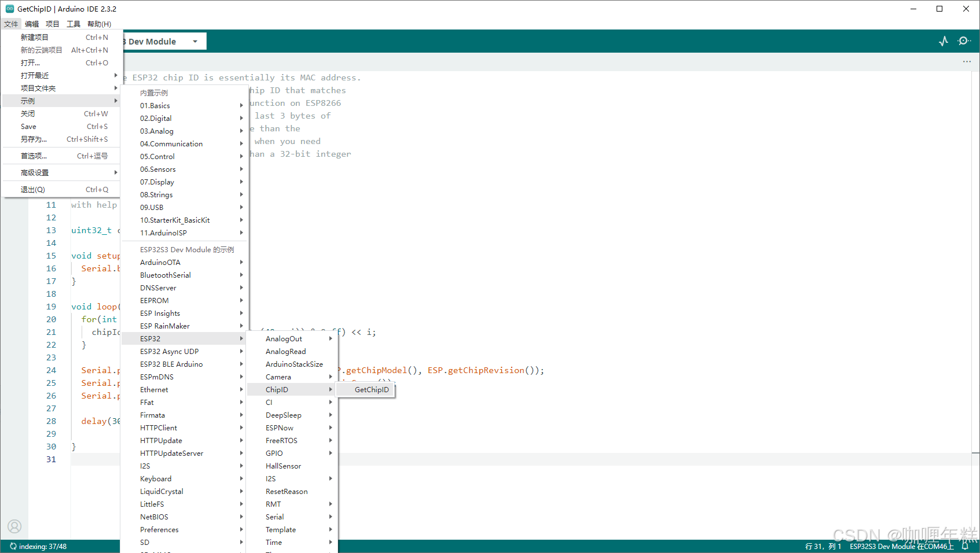This screenshot has width=980, height=553.
Task: Open HallSensor example
Action: [x=292, y=466]
